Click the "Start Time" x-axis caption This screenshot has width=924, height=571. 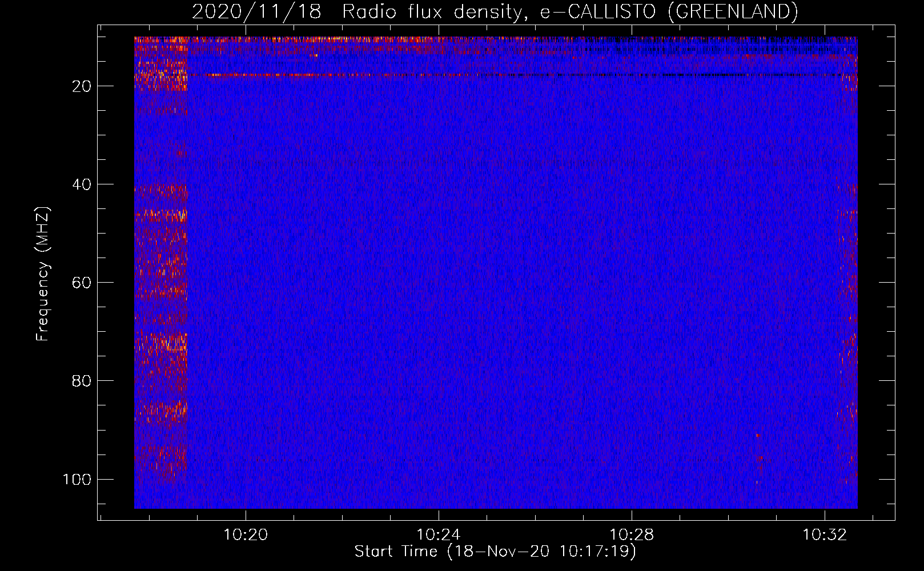(495, 552)
